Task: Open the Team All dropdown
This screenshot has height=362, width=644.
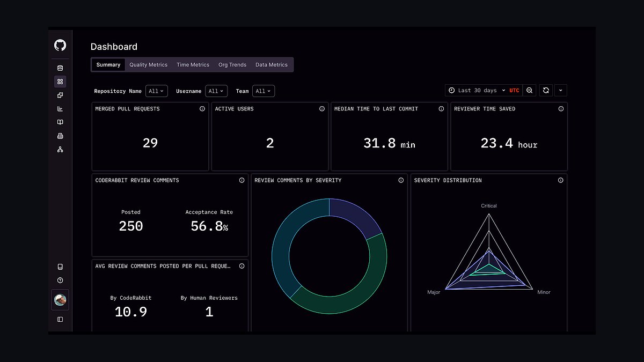Action: pos(264,91)
